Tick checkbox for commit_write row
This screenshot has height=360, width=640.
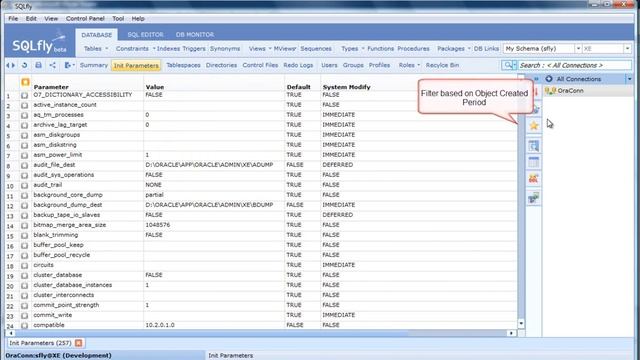[x=24, y=316]
